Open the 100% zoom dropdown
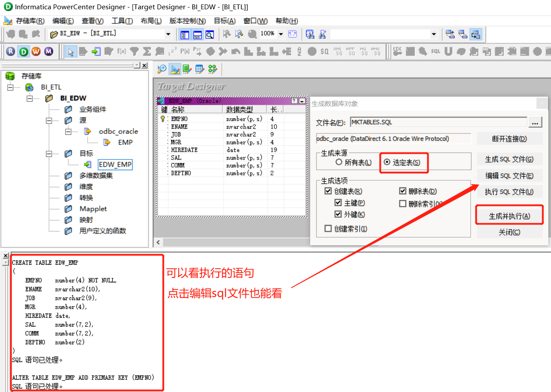The width and height of the screenshot is (551, 392). click(x=281, y=34)
